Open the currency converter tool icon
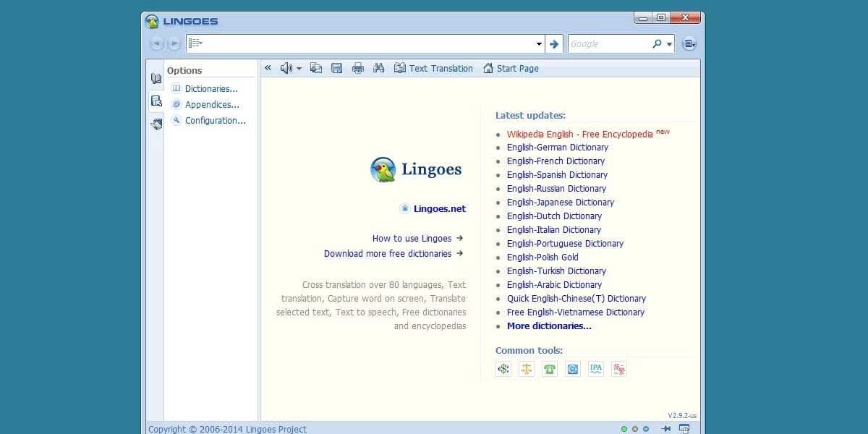Image resolution: width=868 pixels, height=434 pixels. tap(503, 369)
